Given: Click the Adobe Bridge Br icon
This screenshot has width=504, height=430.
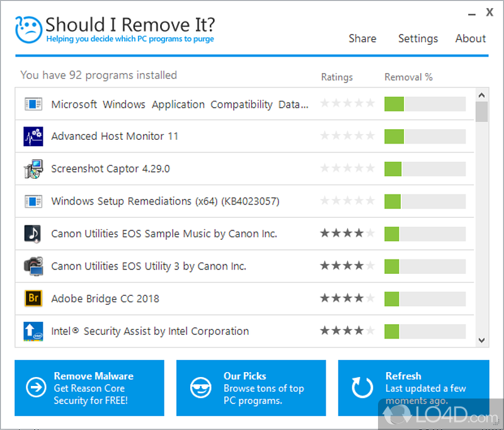Looking at the screenshot, I should (33, 298).
